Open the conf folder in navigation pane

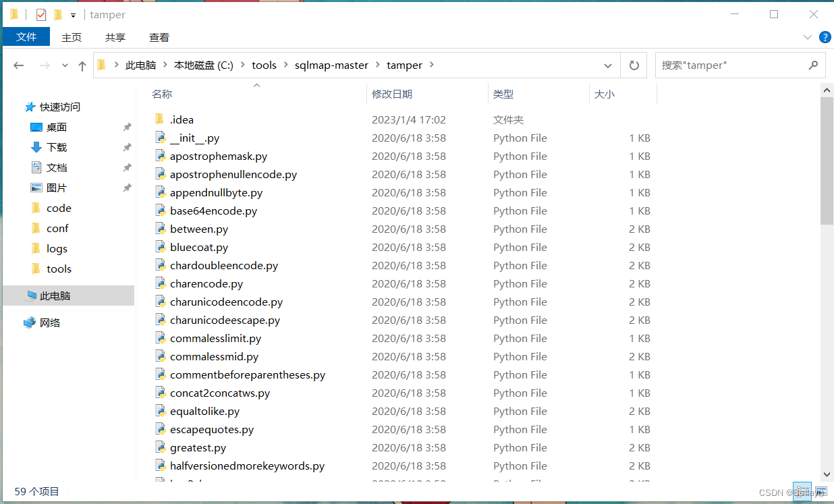click(57, 228)
